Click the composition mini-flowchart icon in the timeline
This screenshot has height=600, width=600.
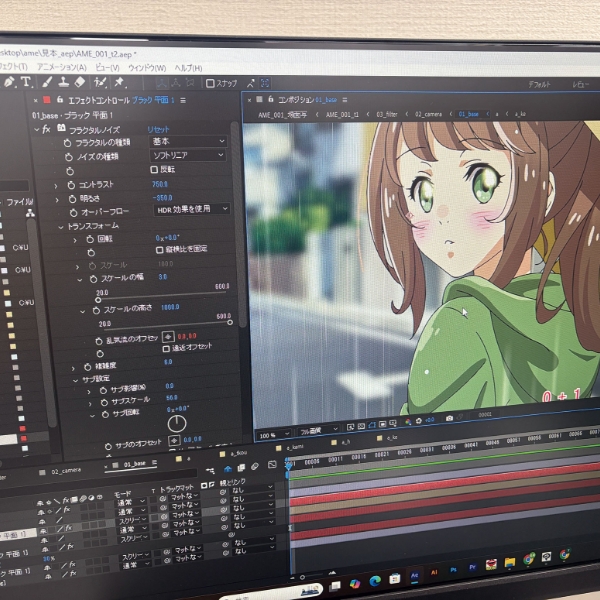click(210, 471)
